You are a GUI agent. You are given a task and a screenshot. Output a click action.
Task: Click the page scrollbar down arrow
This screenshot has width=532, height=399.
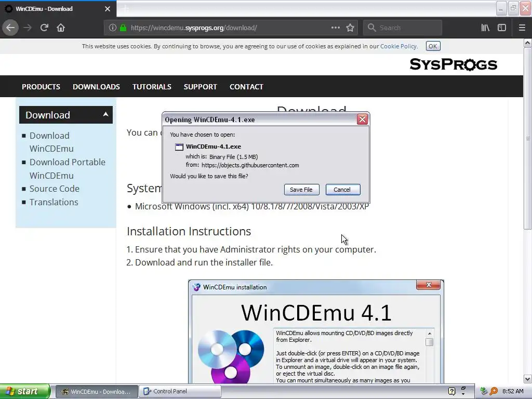tap(528, 379)
